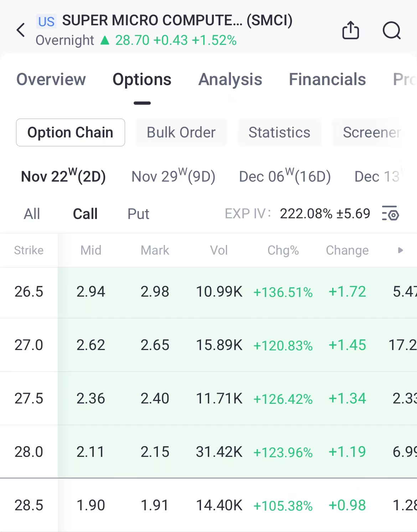Expand more columns with the right arrow
Image resolution: width=417 pixels, height=532 pixels.
tap(400, 250)
